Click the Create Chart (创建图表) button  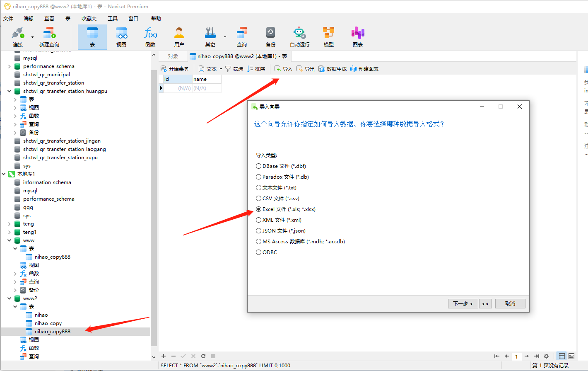click(364, 69)
